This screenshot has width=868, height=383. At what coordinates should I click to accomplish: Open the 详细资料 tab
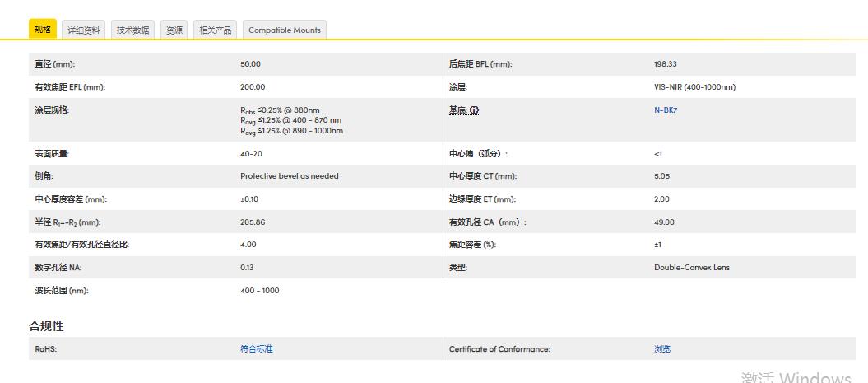pos(83,30)
